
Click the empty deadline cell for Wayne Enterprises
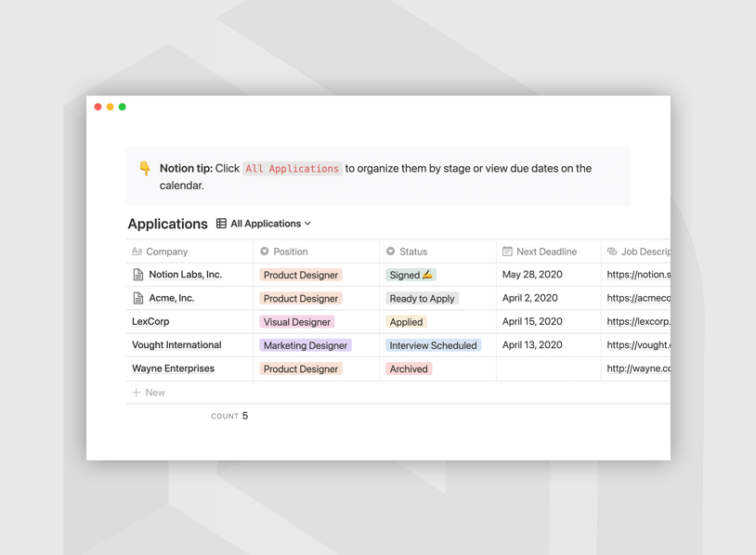click(x=548, y=368)
